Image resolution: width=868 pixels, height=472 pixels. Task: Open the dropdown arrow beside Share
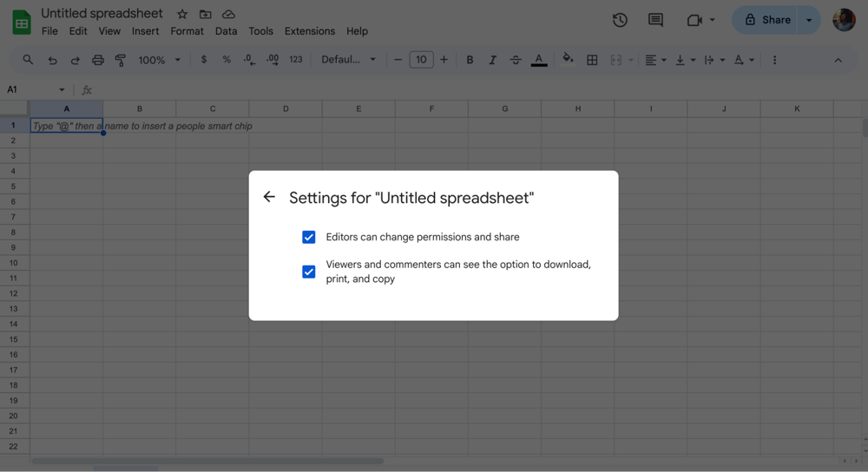tap(809, 20)
